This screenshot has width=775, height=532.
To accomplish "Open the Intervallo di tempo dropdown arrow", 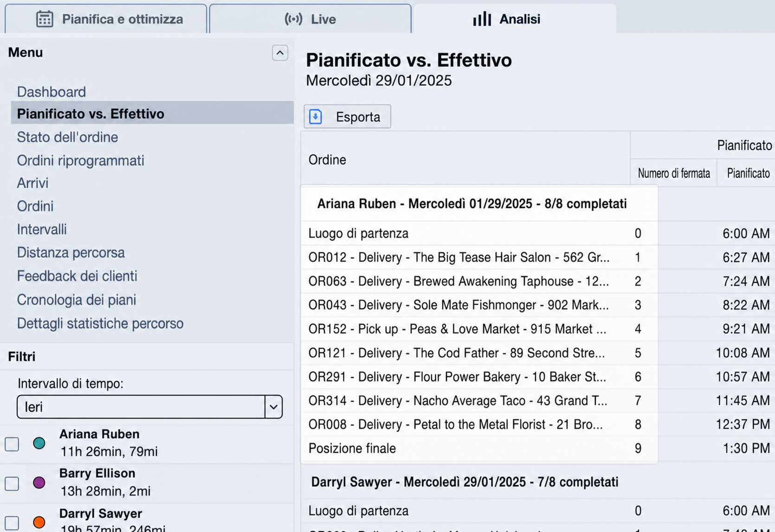I will coord(274,407).
